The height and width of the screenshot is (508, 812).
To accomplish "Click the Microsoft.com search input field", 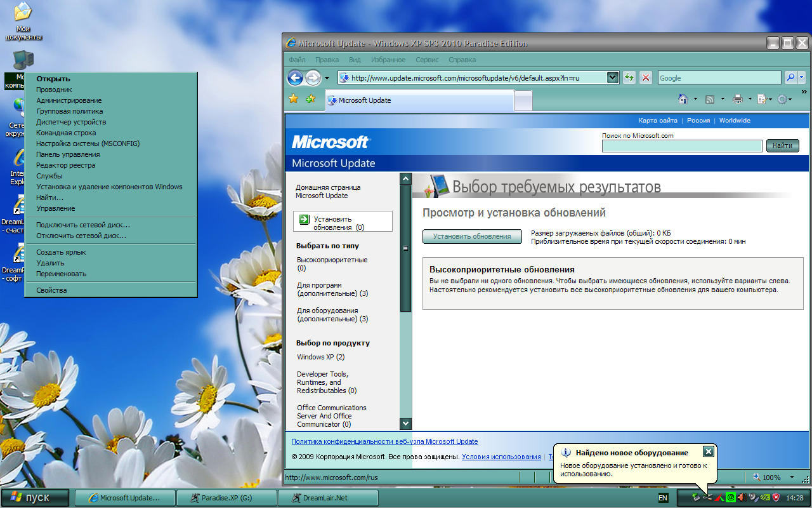I will 682,146.
